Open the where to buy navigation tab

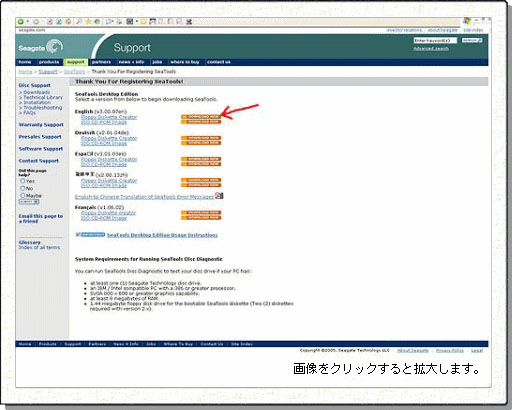(x=185, y=62)
